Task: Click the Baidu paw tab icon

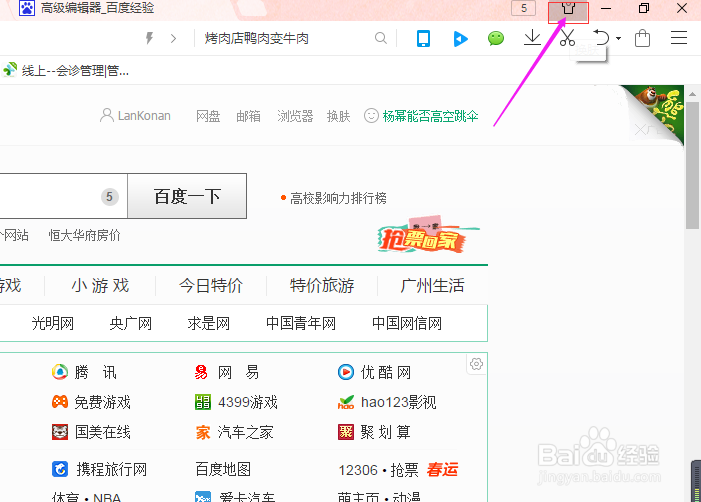Action: pos(27,8)
